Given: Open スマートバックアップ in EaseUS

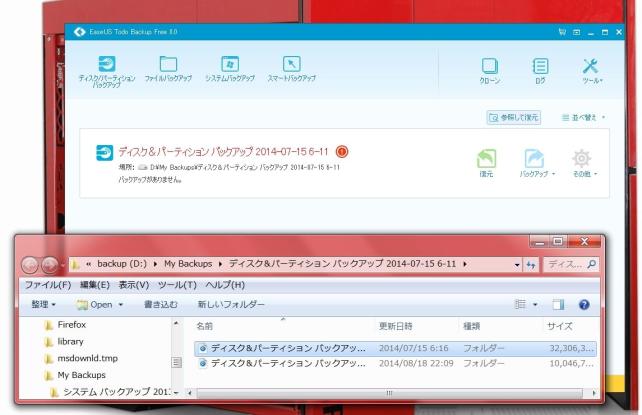Looking at the screenshot, I should pyautogui.click(x=292, y=68).
